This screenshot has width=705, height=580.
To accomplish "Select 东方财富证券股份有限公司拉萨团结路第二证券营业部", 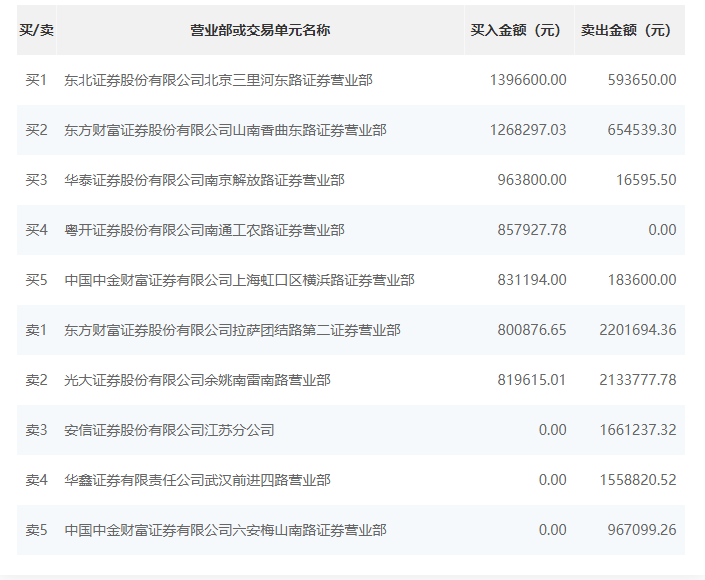I will 232,330.
